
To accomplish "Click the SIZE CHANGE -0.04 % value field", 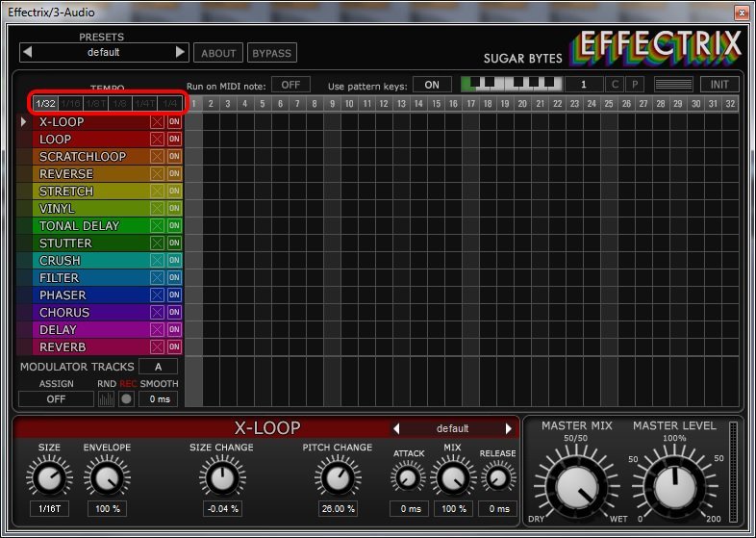I will click(222, 508).
